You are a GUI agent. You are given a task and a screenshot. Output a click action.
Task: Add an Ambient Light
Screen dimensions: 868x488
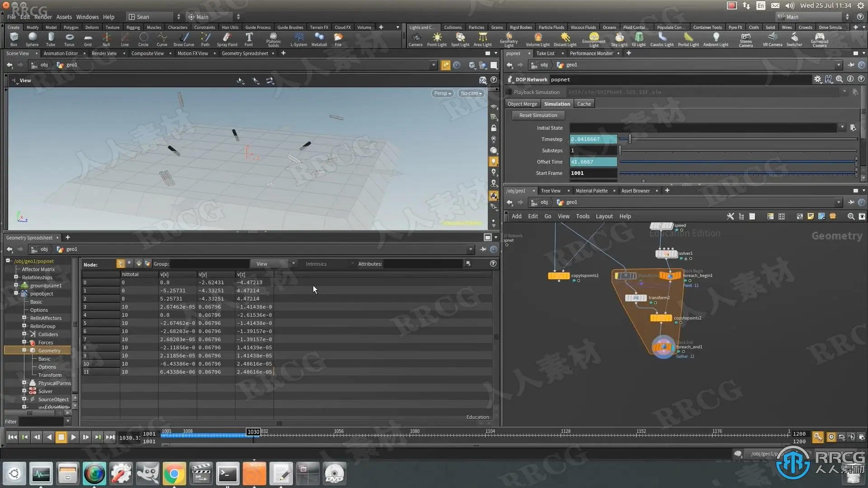(716, 39)
